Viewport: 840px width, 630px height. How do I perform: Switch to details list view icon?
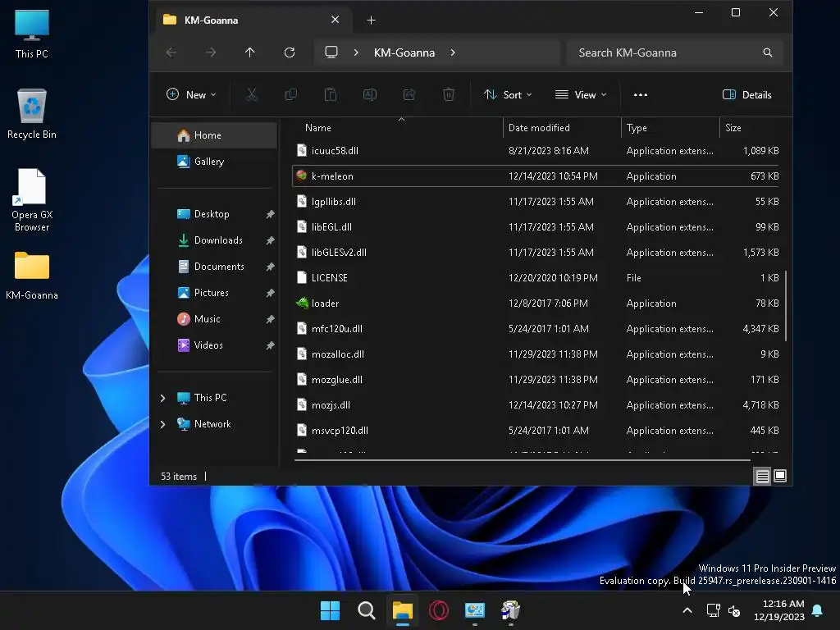pos(762,476)
